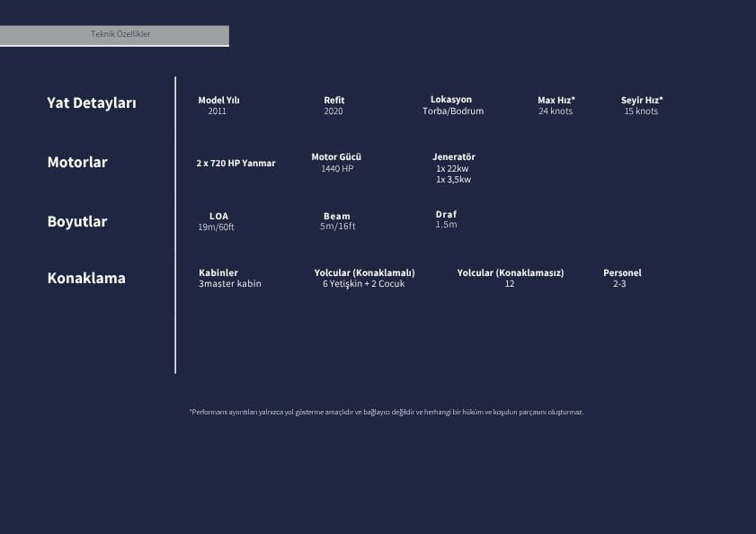Click the Model Yılı label

pyautogui.click(x=218, y=100)
